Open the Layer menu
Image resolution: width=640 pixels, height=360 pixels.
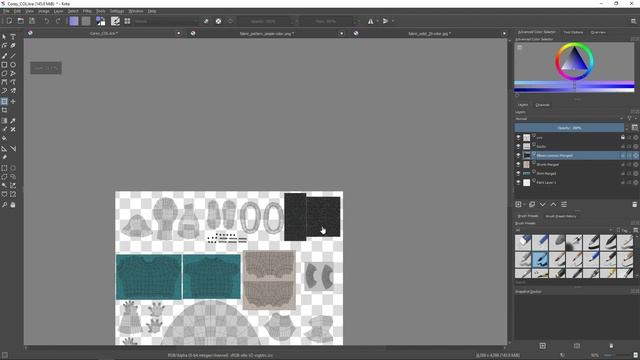58,11
